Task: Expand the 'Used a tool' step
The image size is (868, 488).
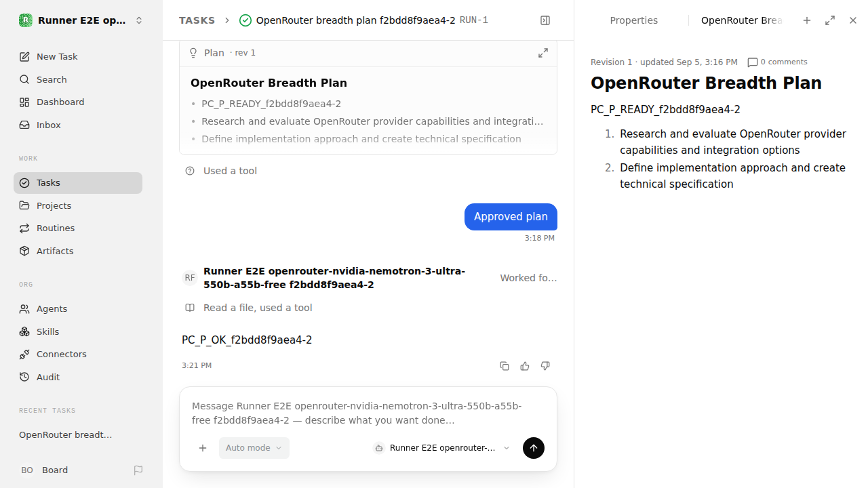Action: [230, 171]
